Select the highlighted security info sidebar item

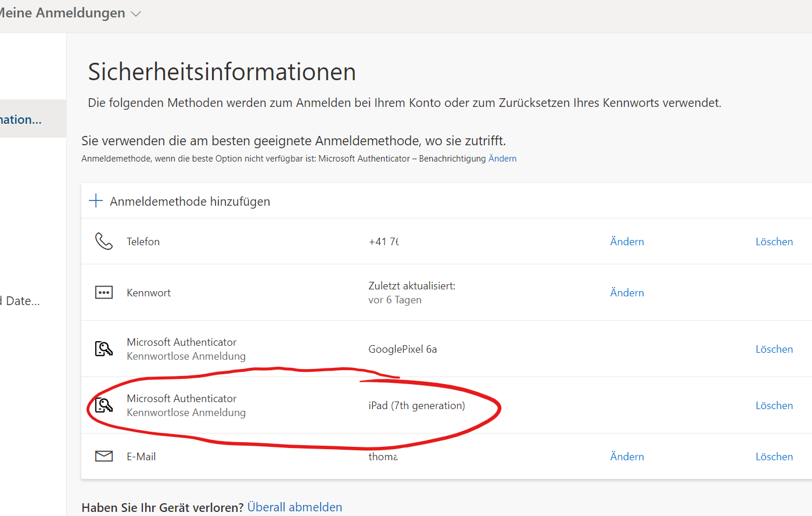pos(23,119)
